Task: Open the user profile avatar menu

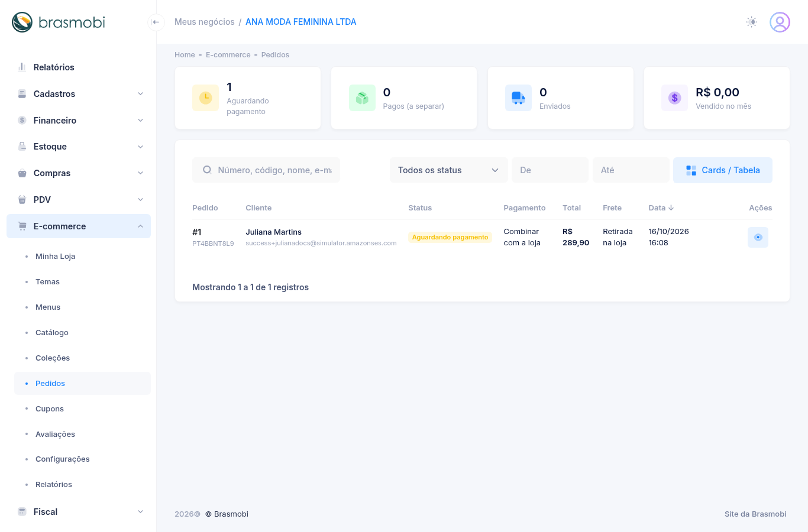Action: 780,22
